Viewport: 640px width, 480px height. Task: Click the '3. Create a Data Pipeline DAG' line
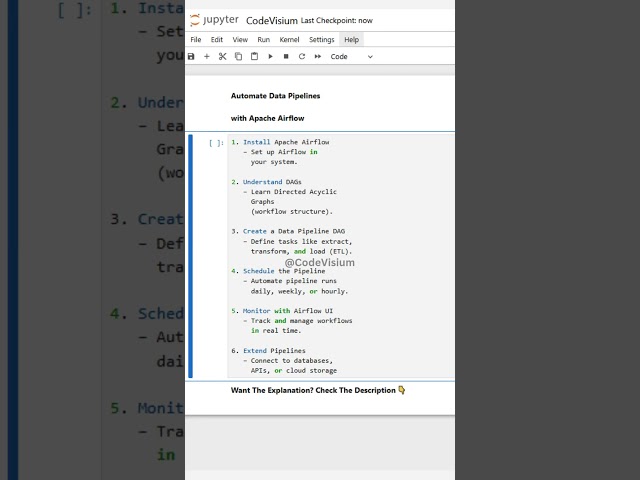pyautogui.click(x=288, y=231)
